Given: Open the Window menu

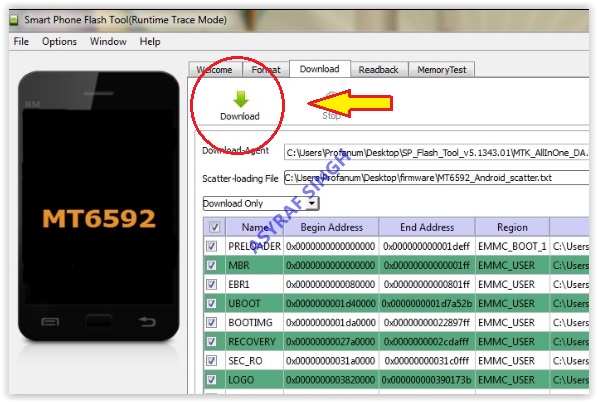Looking at the screenshot, I should click(x=108, y=41).
